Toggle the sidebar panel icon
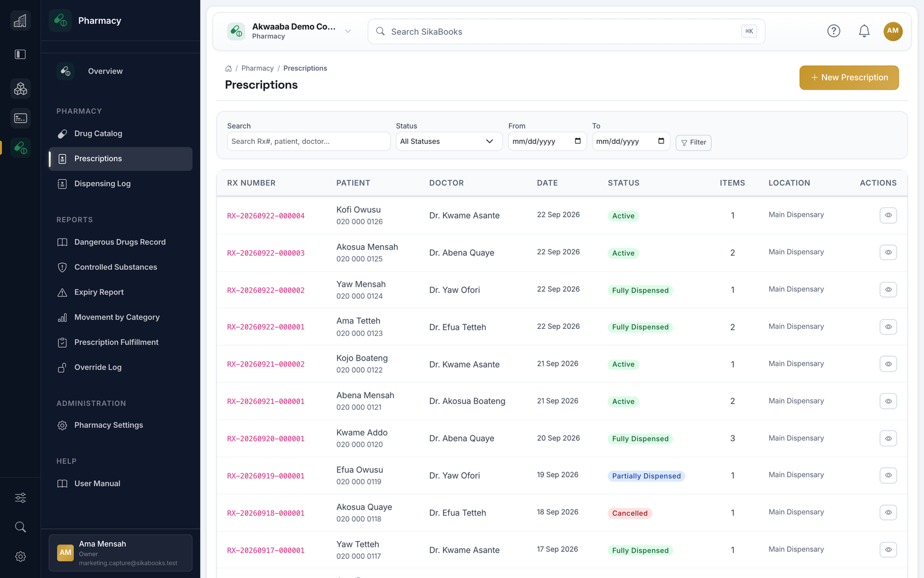 pyautogui.click(x=20, y=54)
